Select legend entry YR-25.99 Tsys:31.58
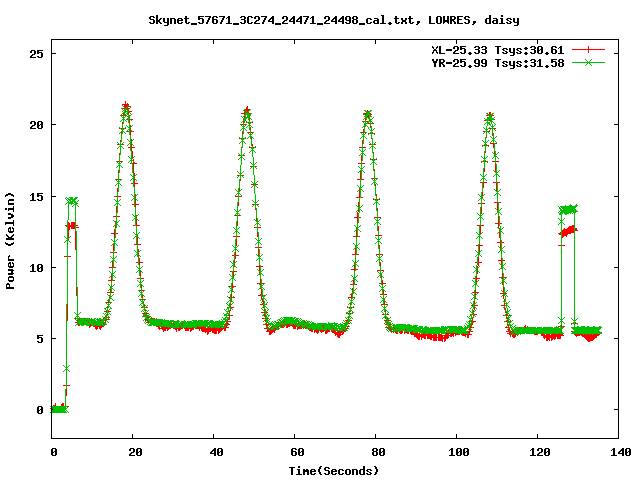The height and width of the screenshot is (480, 640). (x=498, y=63)
